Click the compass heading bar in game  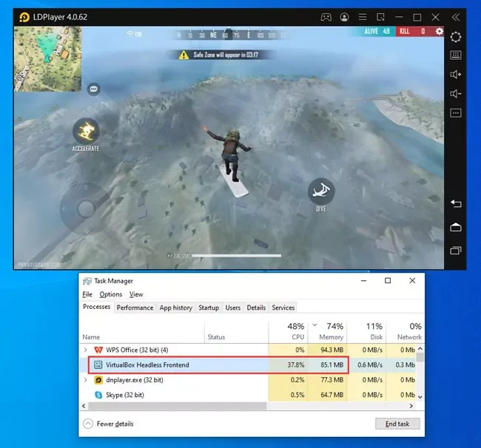(x=230, y=35)
